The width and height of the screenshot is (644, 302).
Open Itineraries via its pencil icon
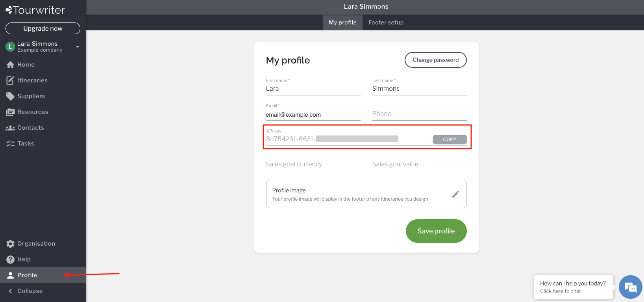(10, 80)
